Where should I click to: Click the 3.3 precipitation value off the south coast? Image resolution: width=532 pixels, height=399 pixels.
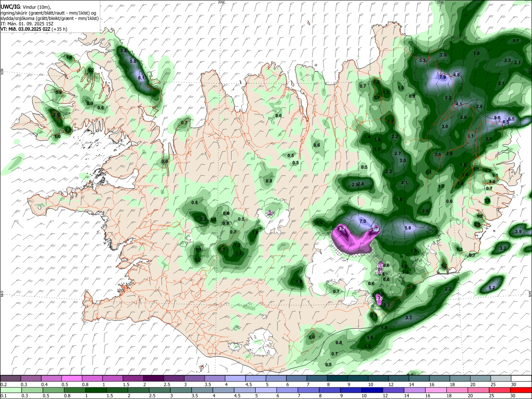point(408,318)
